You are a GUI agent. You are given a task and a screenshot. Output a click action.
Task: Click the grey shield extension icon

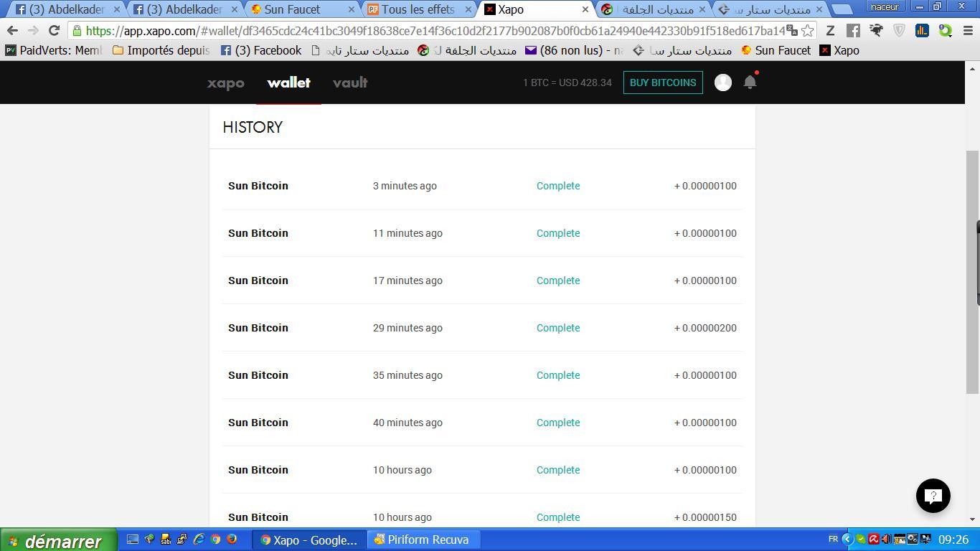[x=899, y=30]
